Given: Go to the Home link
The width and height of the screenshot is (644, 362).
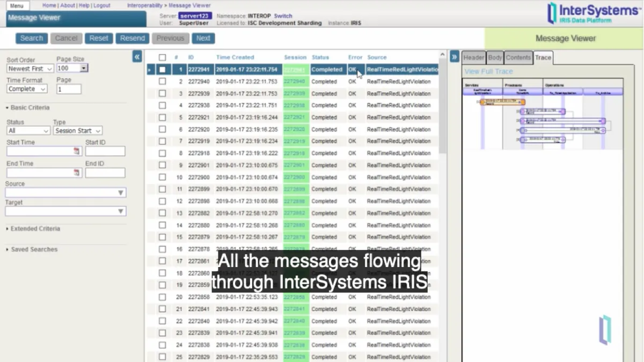Looking at the screenshot, I should click(x=49, y=5).
